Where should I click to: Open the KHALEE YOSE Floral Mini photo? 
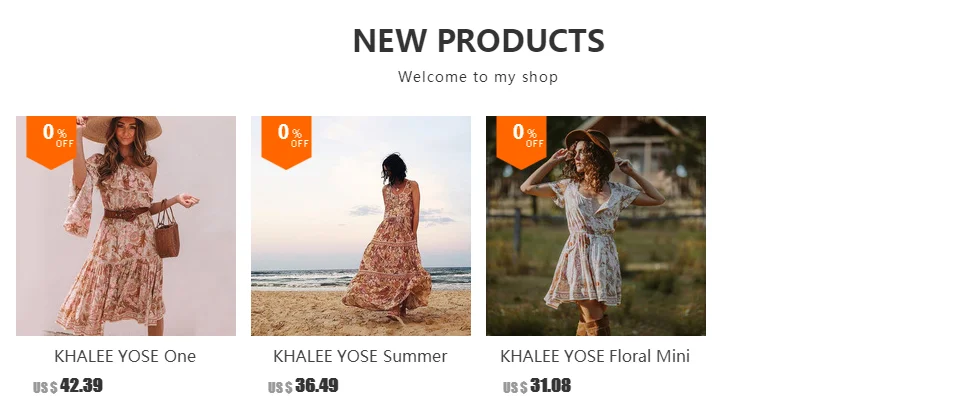[596, 226]
